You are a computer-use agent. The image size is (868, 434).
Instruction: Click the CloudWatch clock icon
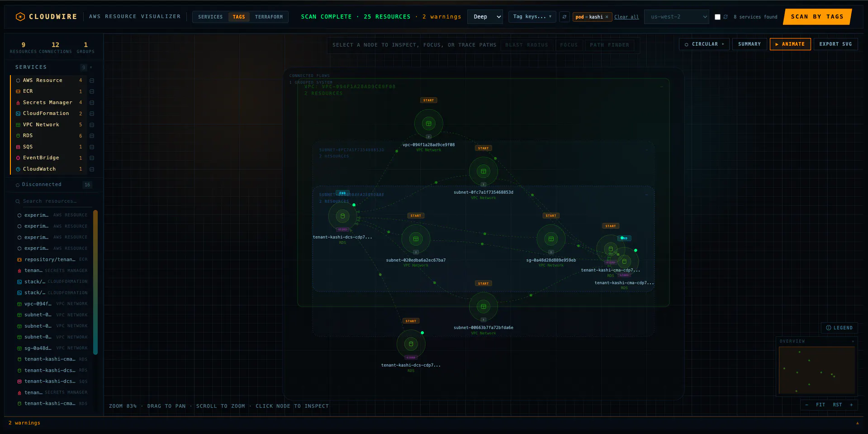(x=18, y=169)
